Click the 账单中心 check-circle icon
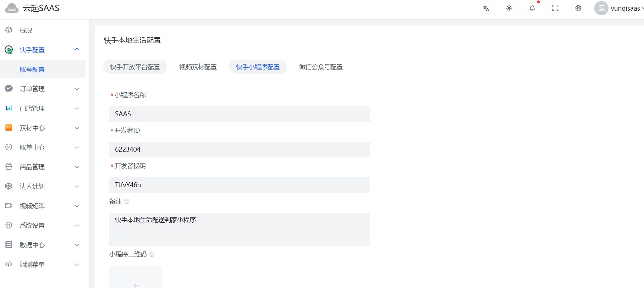This screenshot has height=288, width=644. (9, 147)
